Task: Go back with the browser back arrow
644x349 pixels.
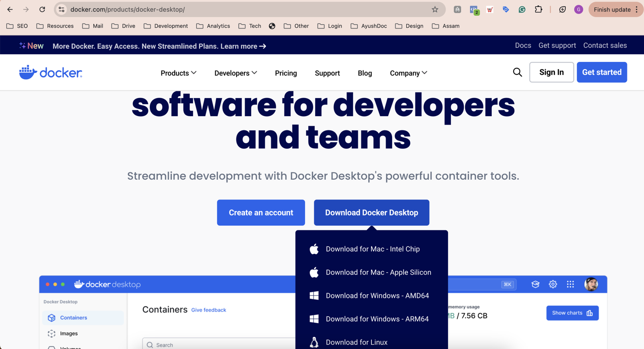Action: (x=10, y=9)
